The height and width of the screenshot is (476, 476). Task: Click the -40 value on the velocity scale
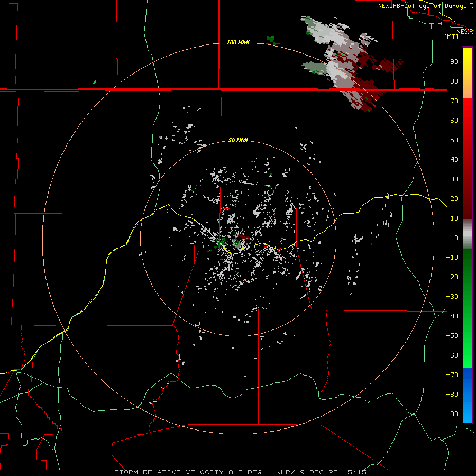[452, 316]
